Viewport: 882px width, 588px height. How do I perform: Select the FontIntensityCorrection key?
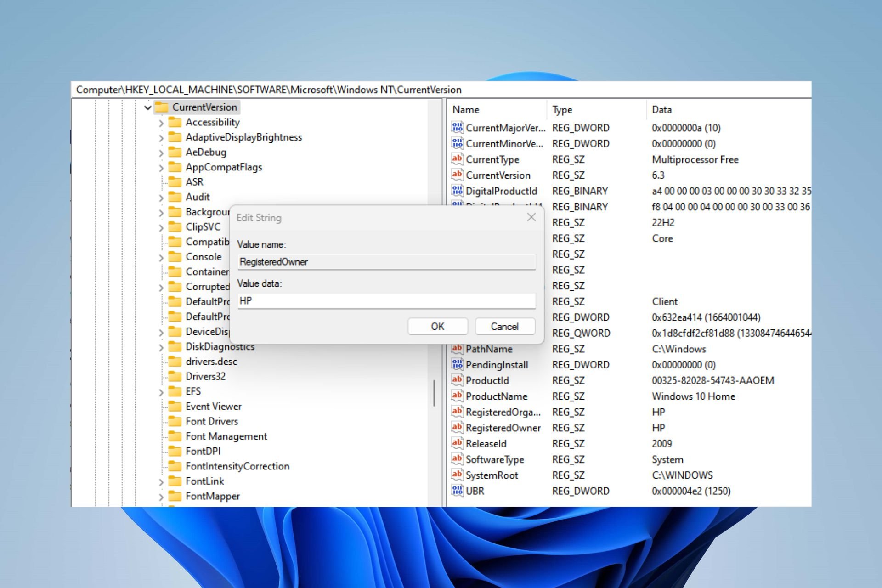pyautogui.click(x=237, y=466)
